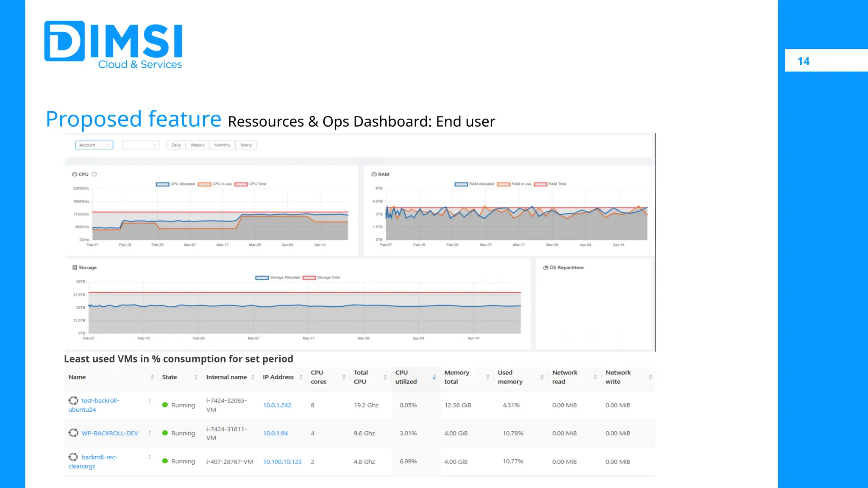The image size is (868, 488).
Task: Open the WP-BACKROLL-DEV row's three-dot menu
Action: point(149,433)
